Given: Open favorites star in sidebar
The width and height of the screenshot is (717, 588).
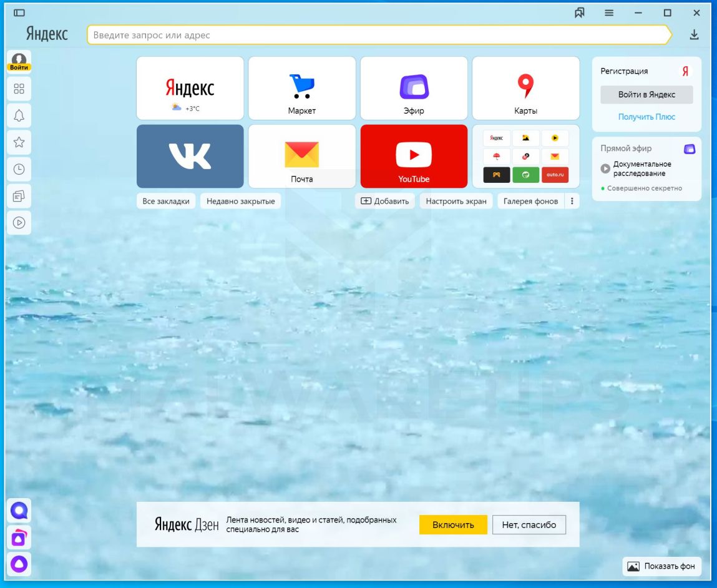Looking at the screenshot, I should click(19, 142).
